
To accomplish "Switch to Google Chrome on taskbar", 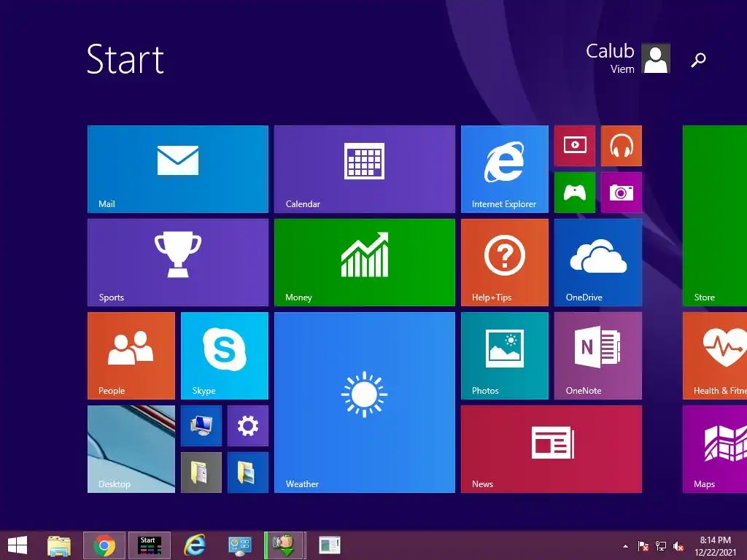I will [x=104, y=545].
